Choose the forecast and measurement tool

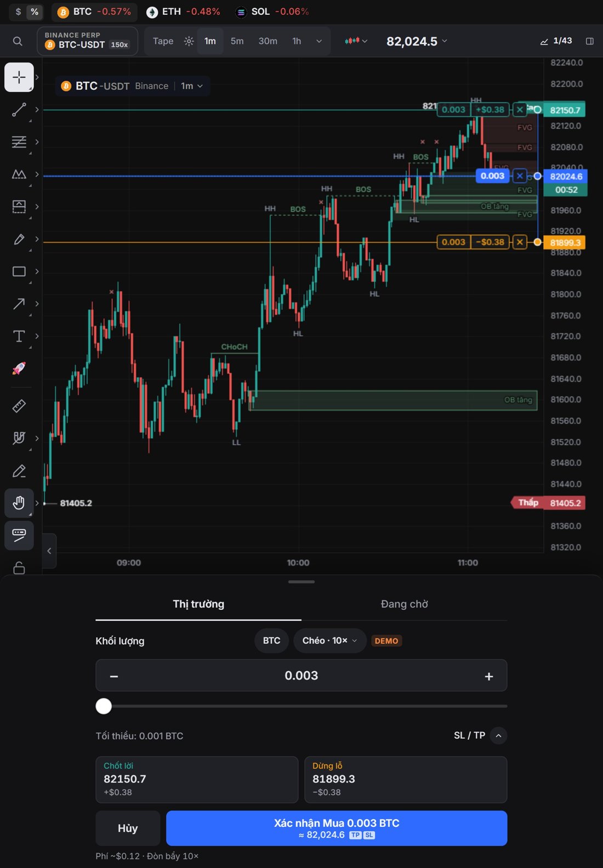tap(19, 207)
